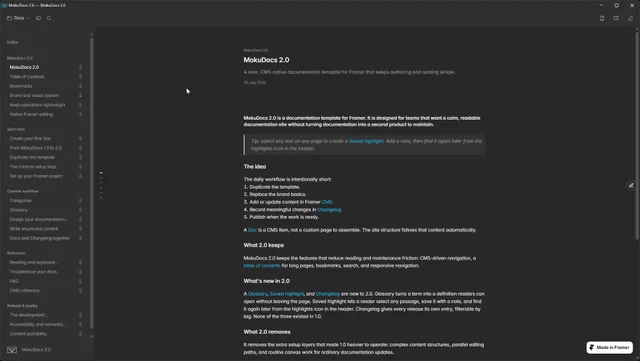Click the arrow icon beside The minimal setup loop
The width and height of the screenshot is (640, 361).
coord(80,167)
